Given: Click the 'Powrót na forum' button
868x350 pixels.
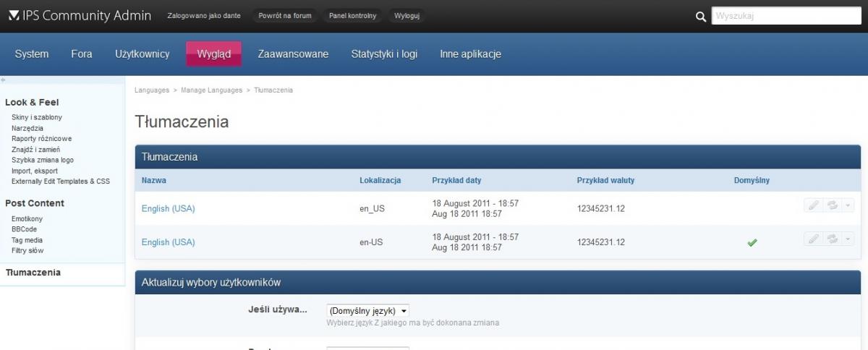Looking at the screenshot, I should point(284,16).
